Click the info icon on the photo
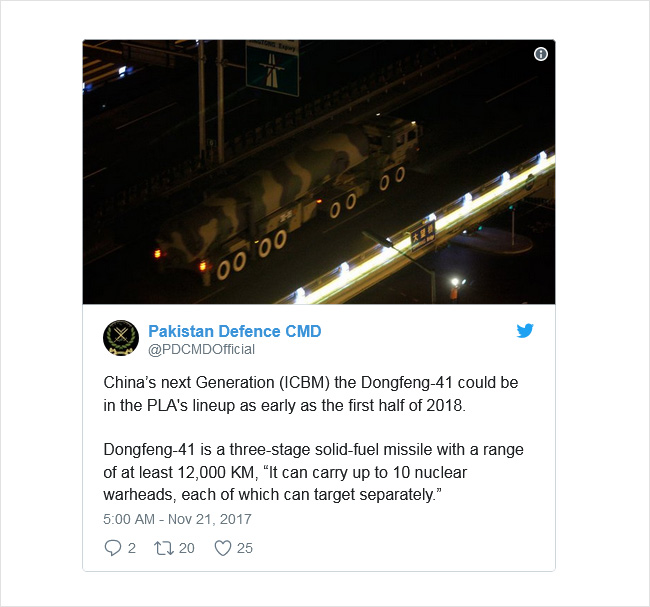The height and width of the screenshot is (607, 650). click(541, 54)
